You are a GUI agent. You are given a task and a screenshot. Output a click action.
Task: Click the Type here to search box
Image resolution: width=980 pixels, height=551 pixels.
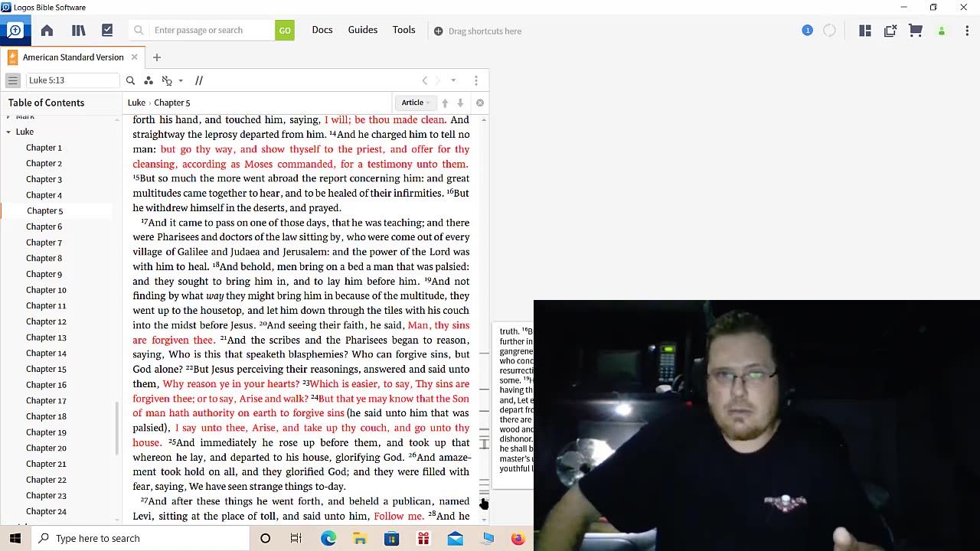point(141,538)
